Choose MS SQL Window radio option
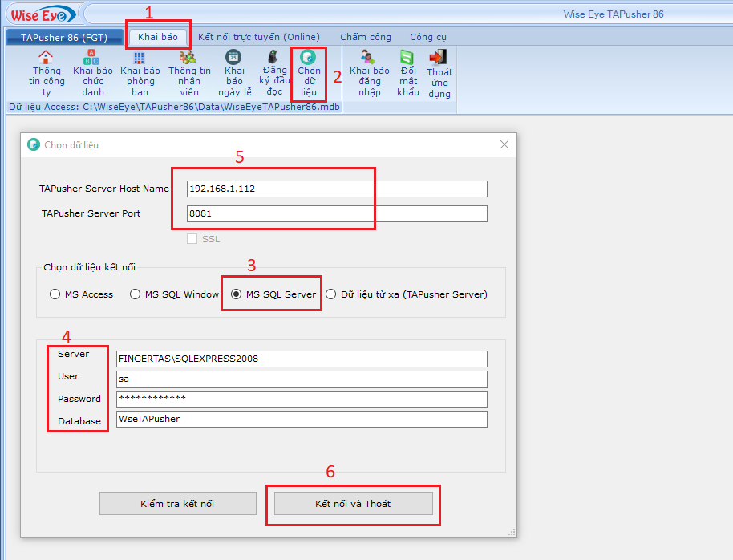 click(135, 294)
